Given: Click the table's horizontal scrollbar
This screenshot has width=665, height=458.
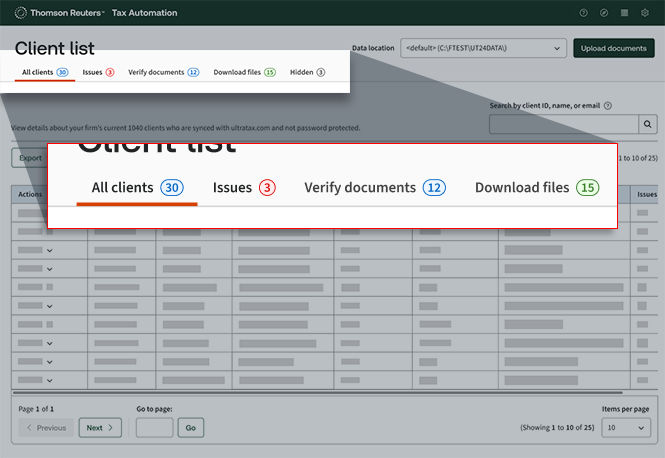Looking at the screenshot, I should (x=318, y=393).
